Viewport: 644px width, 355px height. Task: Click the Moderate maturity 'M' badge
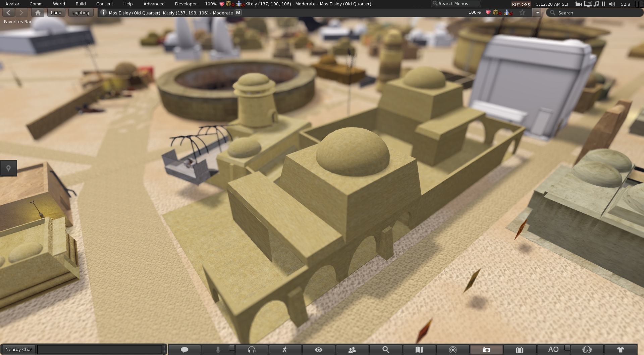(x=238, y=12)
